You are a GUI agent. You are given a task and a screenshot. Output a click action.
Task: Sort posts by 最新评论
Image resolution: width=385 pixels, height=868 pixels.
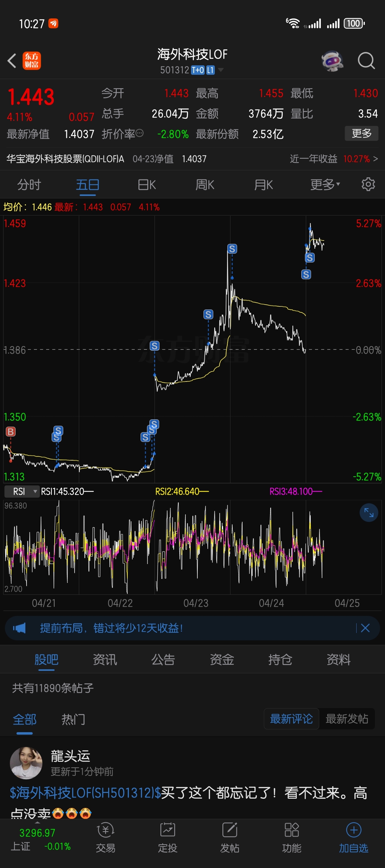(291, 719)
